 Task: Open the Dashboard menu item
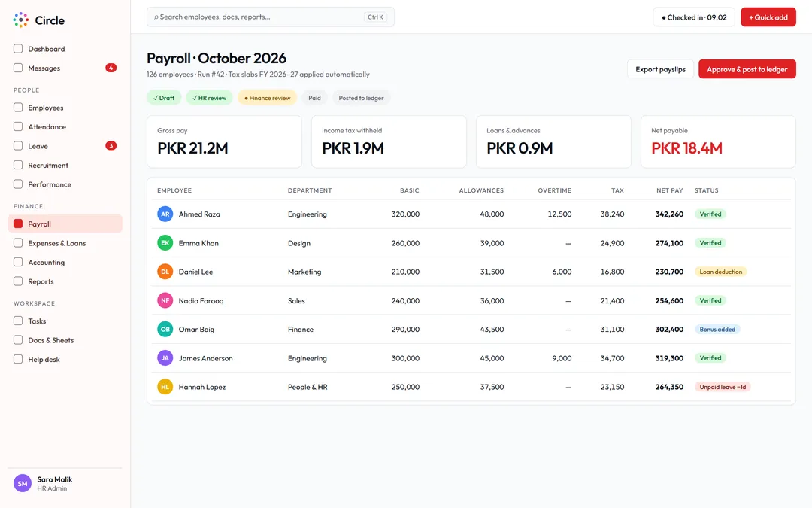(65, 49)
